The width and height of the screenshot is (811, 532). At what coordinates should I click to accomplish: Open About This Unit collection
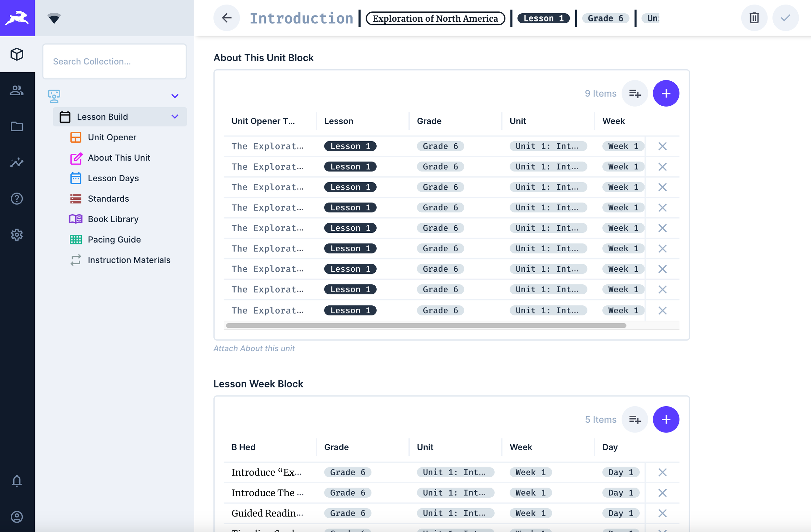[x=119, y=158]
